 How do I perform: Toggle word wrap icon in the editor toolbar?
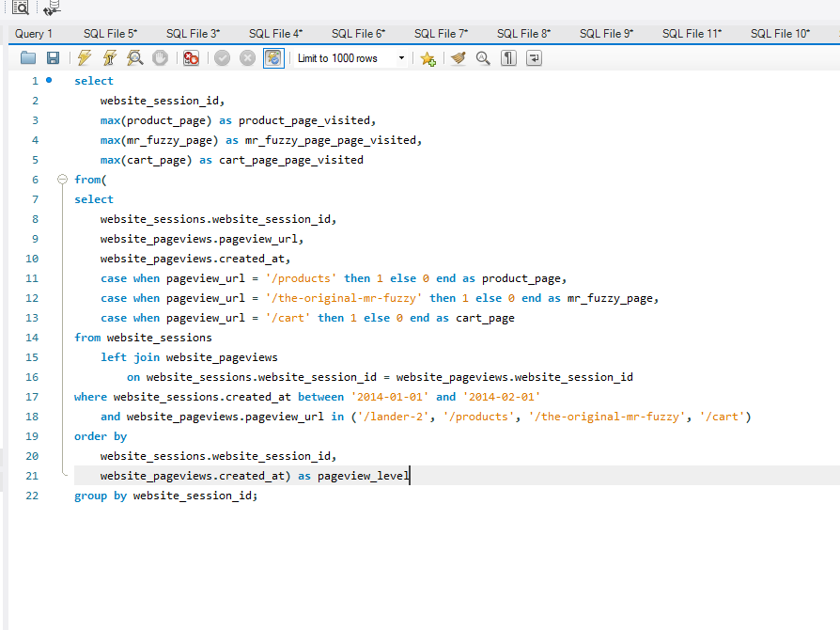tap(534, 58)
